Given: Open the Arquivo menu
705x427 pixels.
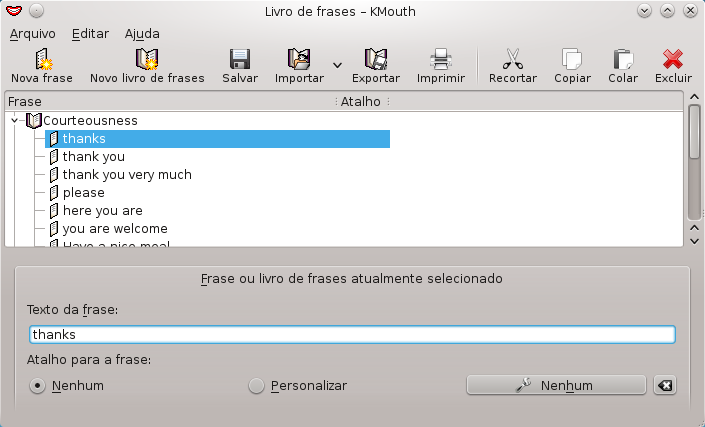Looking at the screenshot, I should tap(32, 33).
